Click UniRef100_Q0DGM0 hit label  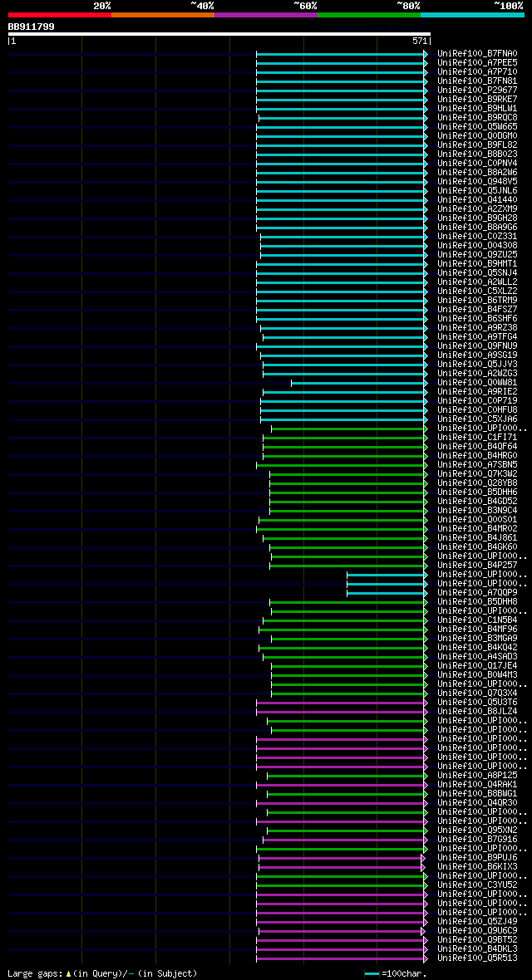477,136
